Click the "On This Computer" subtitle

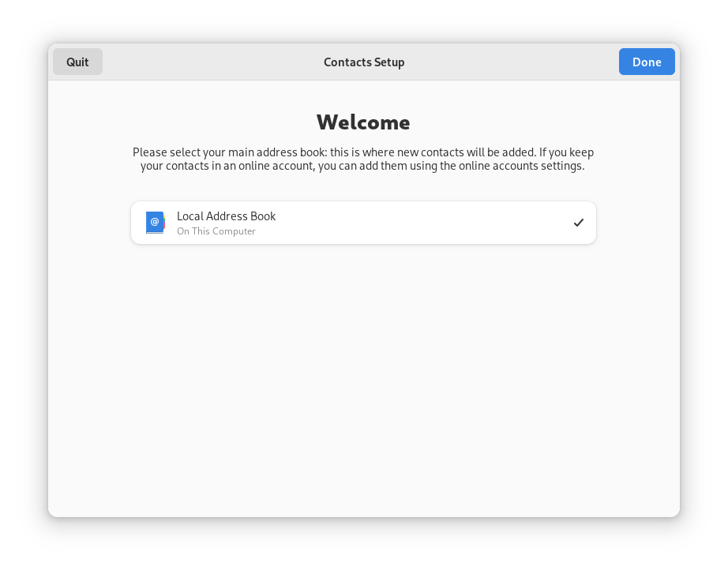(216, 231)
